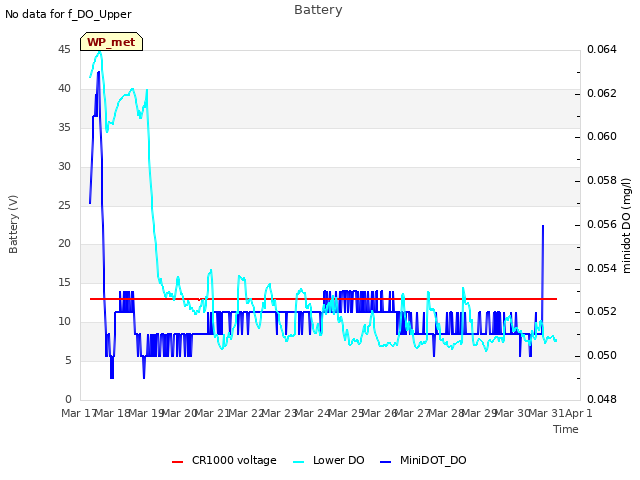Click the cyan Lower DO legend swatch
Image resolution: width=640 pixels, height=480 pixels.
pyautogui.click(x=299, y=462)
